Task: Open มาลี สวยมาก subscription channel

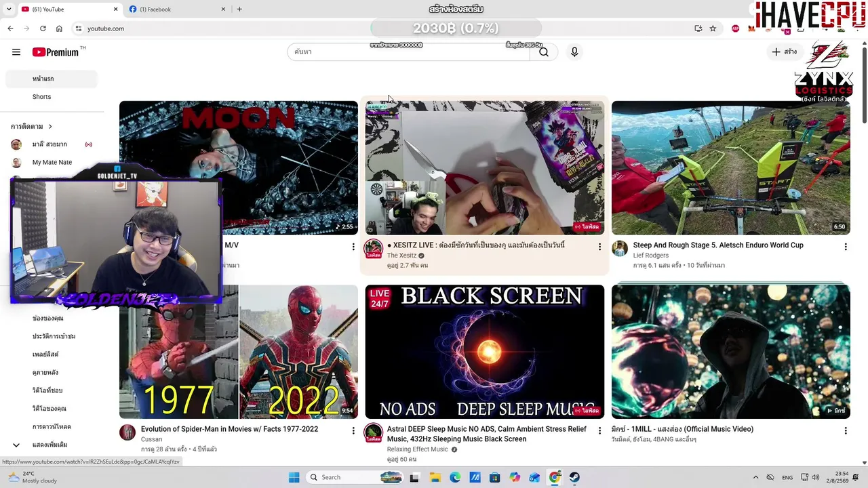Action: [x=51, y=144]
